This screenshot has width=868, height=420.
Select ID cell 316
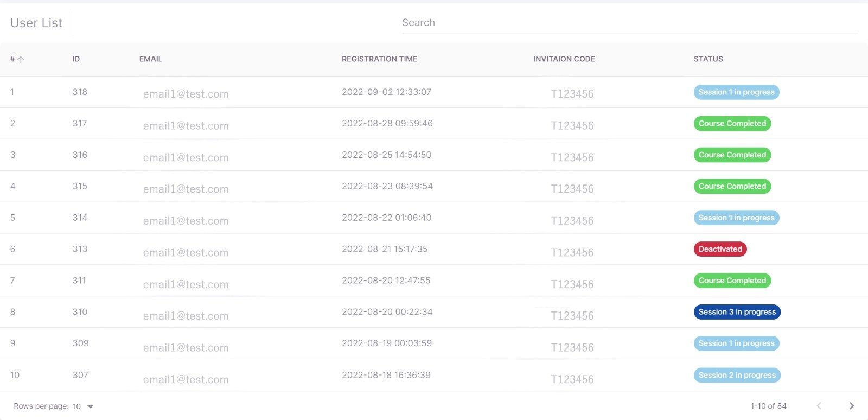[80, 155]
